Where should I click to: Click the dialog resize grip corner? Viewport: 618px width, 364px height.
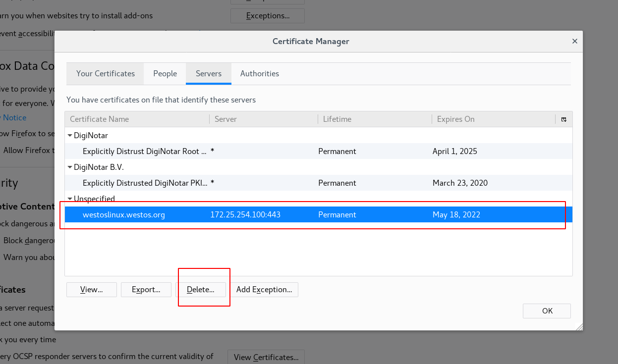tap(578, 326)
